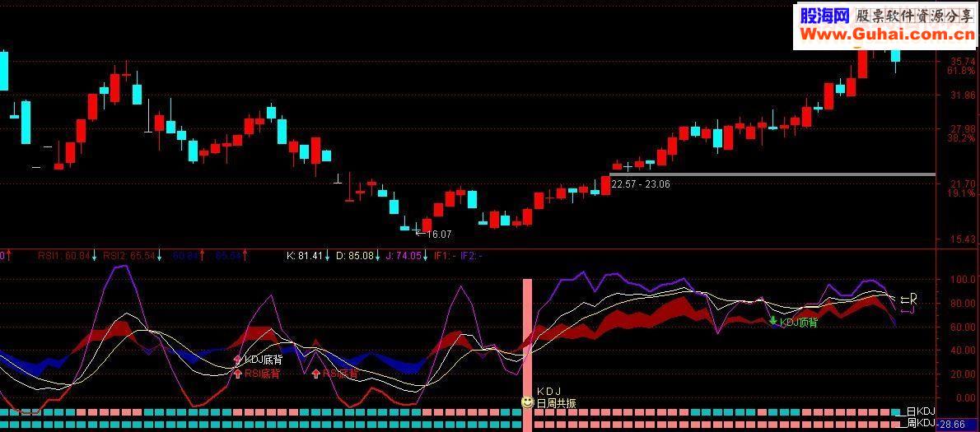Click the 31.86 price axis label

(963, 95)
